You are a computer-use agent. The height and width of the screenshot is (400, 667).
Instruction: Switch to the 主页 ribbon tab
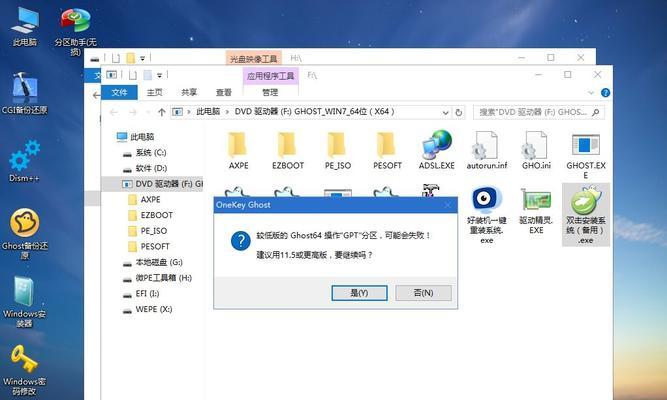(154, 92)
